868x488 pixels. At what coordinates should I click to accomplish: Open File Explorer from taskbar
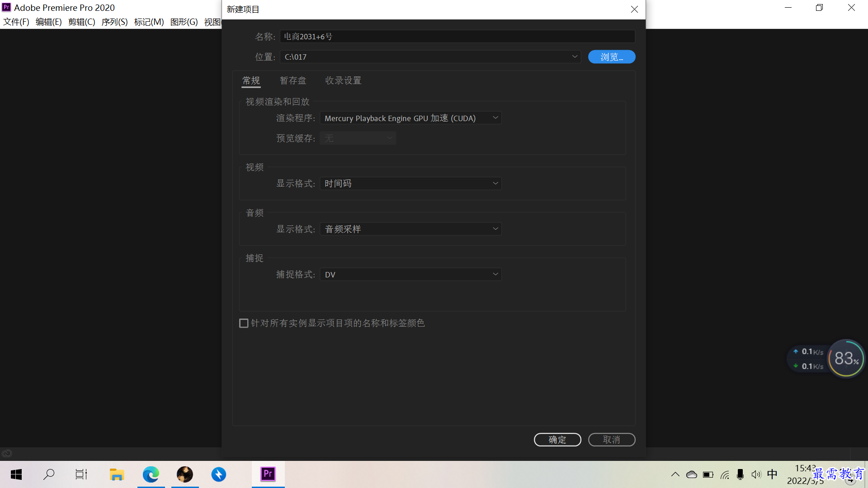pyautogui.click(x=117, y=474)
